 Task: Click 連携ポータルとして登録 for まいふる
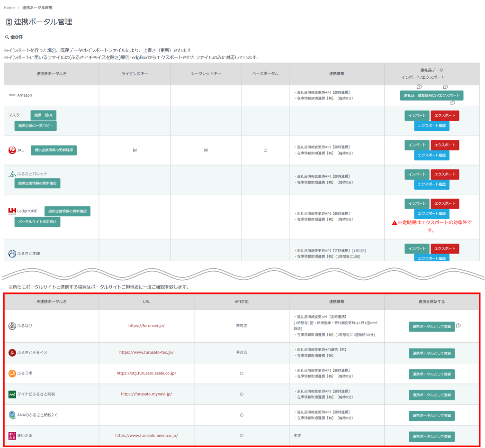[431, 436]
